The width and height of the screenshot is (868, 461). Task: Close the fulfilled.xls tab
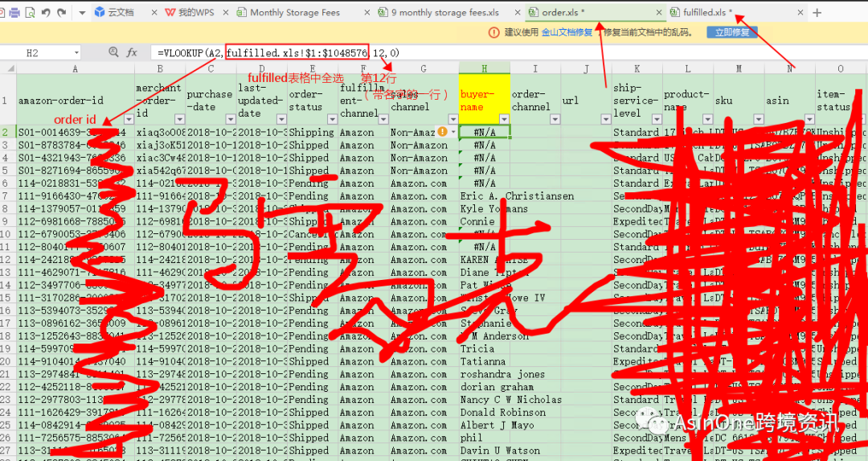pos(800,12)
